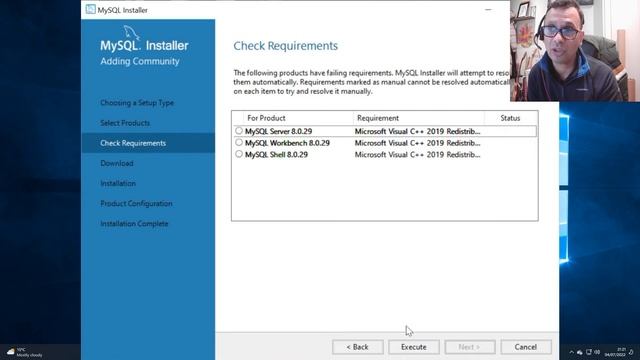
Task: Click the Status column header
Action: pos(510,118)
